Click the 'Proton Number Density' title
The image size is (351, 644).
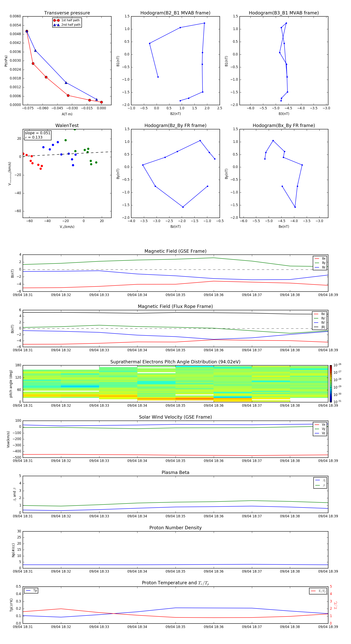pyautogui.click(x=175, y=528)
